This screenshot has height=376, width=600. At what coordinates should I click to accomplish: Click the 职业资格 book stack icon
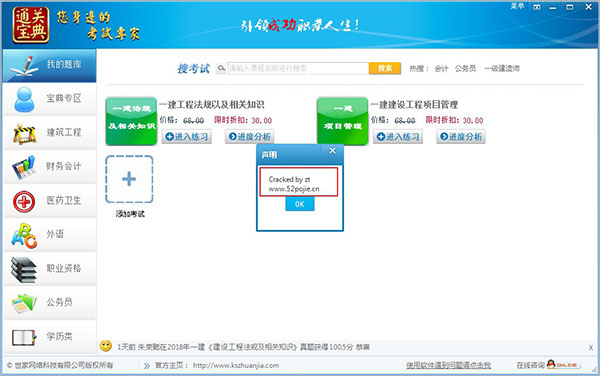point(24,270)
